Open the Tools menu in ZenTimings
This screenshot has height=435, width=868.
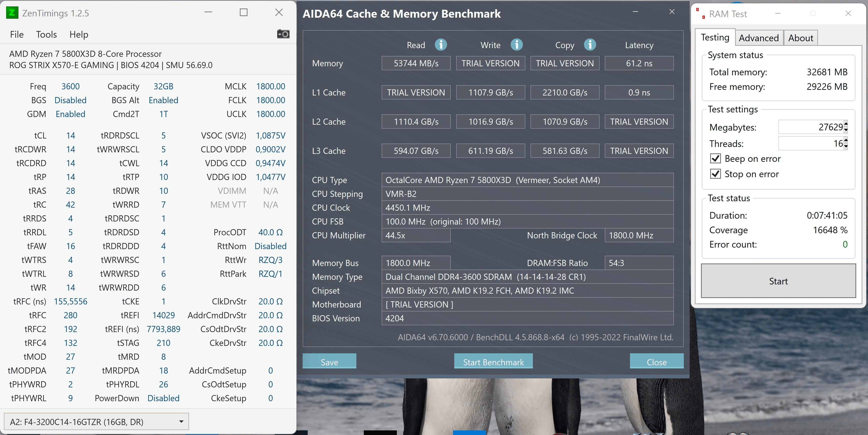coord(47,34)
